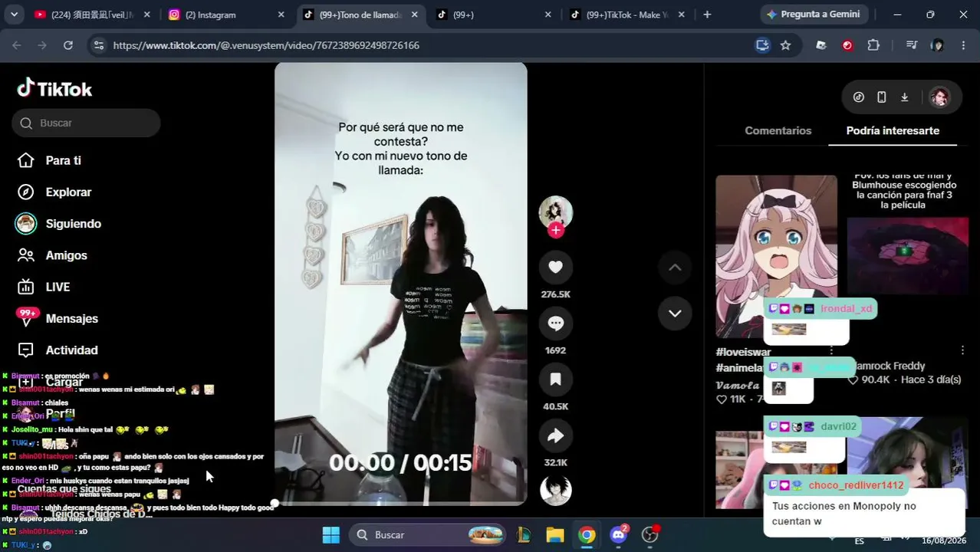980x552 pixels.
Task: Open the media controls icon
Action: tap(912, 45)
